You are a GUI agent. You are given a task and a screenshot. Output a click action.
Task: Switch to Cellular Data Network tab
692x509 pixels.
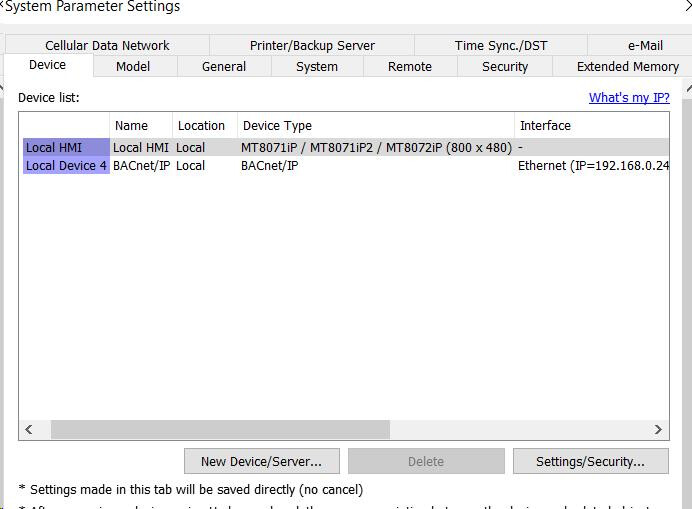tap(107, 45)
